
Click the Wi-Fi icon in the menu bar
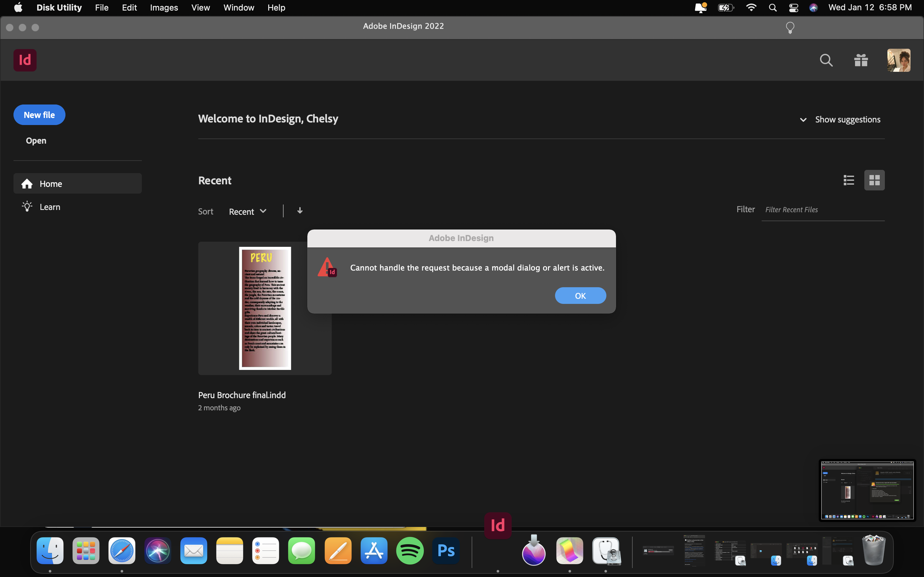point(751,7)
